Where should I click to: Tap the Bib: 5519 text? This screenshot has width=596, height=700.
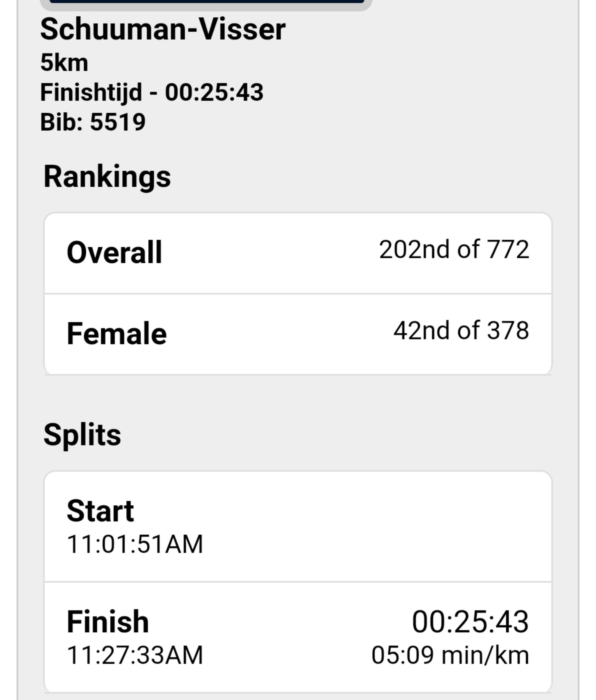93,122
